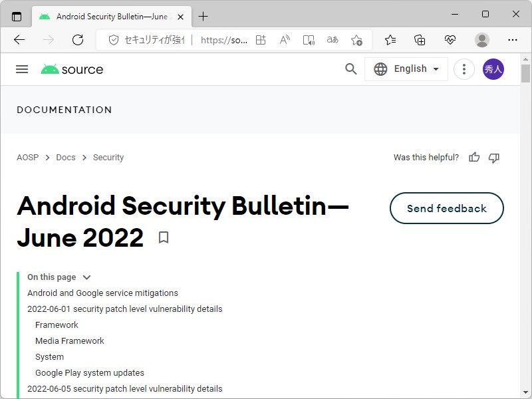Open the favorites list star icon

click(390, 40)
